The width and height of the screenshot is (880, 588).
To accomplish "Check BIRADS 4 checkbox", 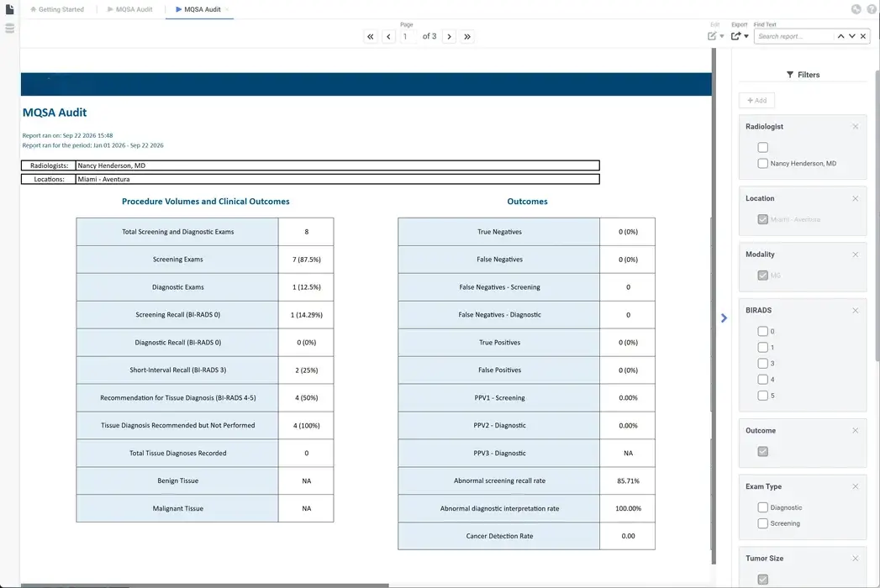I will click(x=762, y=380).
